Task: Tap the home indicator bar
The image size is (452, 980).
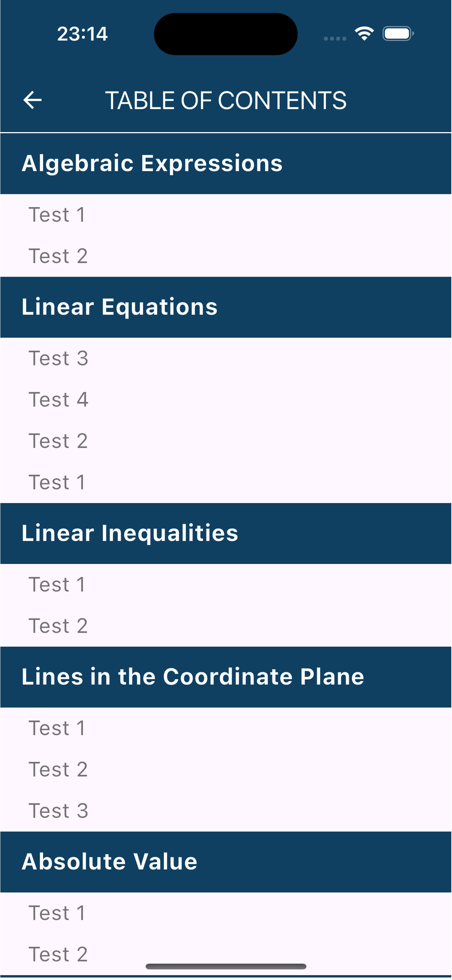Action: (226, 967)
